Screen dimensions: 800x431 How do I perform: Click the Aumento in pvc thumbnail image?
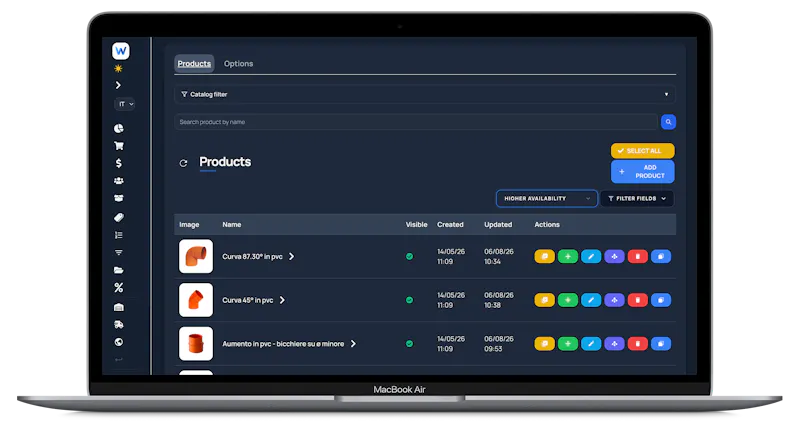pos(196,344)
